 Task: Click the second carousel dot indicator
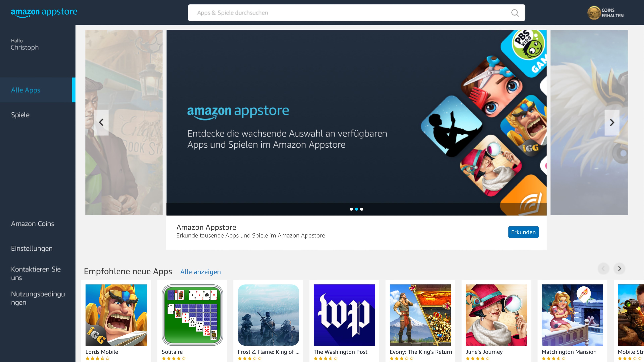[357, 209]
